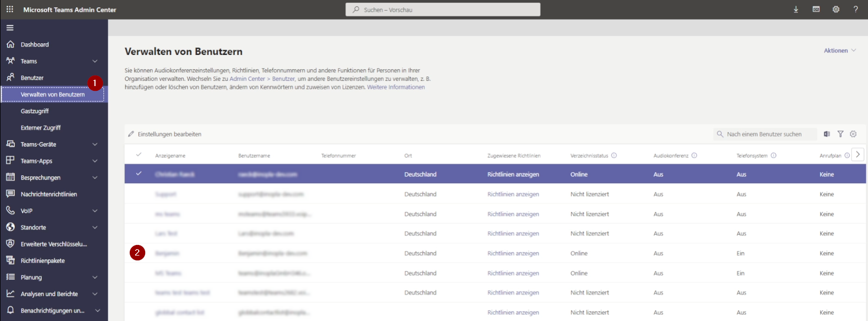
Task: Sort by the Anzeigename column header
Action: tap(170, 156)
